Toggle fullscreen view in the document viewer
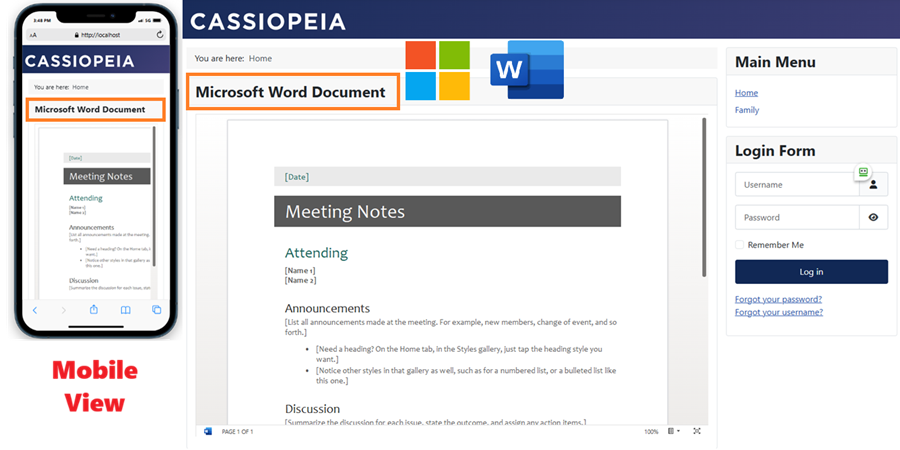Viewport: 900px width, 450px height. 697,431
